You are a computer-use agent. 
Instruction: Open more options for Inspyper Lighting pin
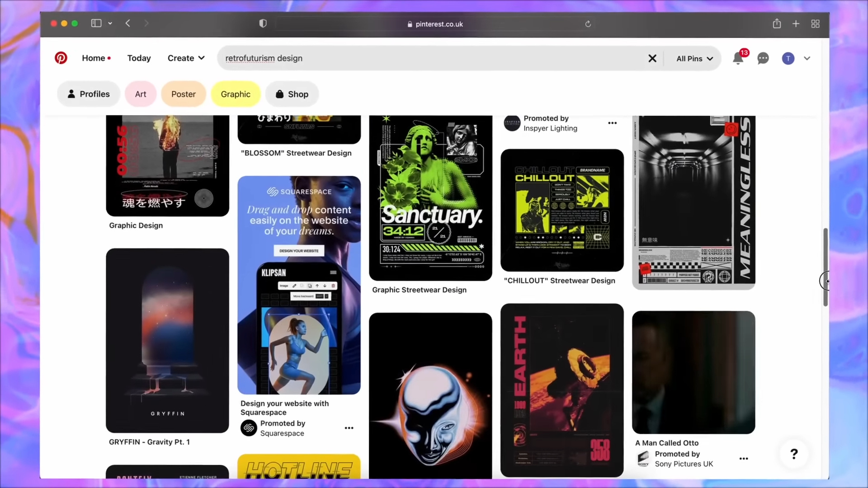(612, 123)
